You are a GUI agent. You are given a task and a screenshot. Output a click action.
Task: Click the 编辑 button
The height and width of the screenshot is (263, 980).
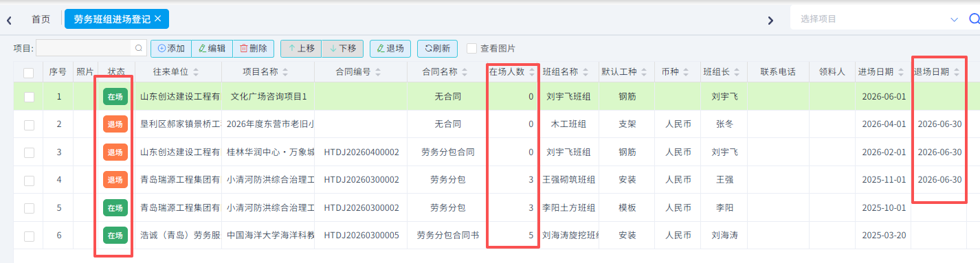[212, 48]
